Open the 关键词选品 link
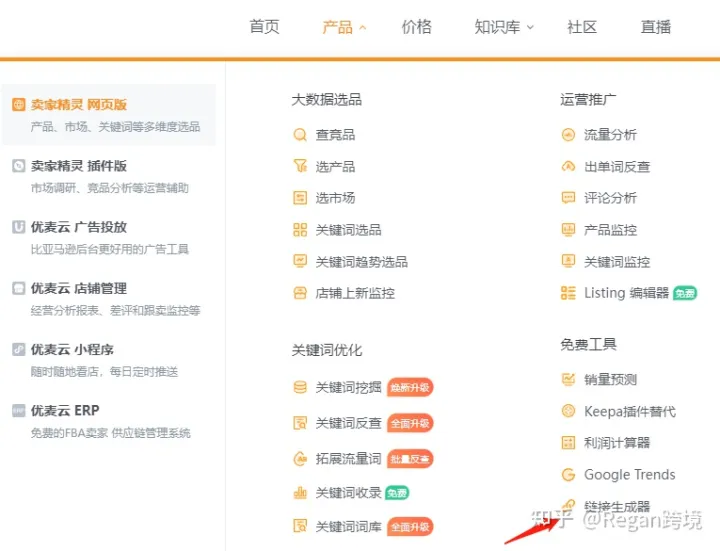Viewport: 720px width, 551px height. 349,230
